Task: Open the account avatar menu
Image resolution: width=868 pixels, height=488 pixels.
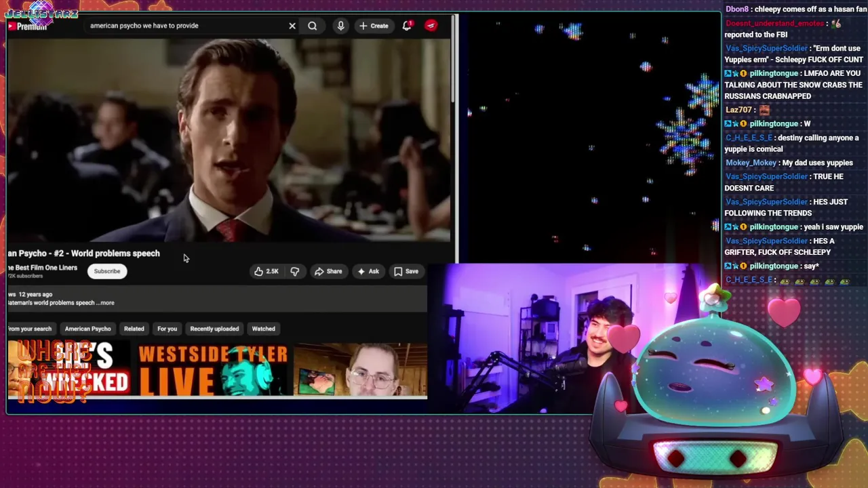Action: point(431,26)
